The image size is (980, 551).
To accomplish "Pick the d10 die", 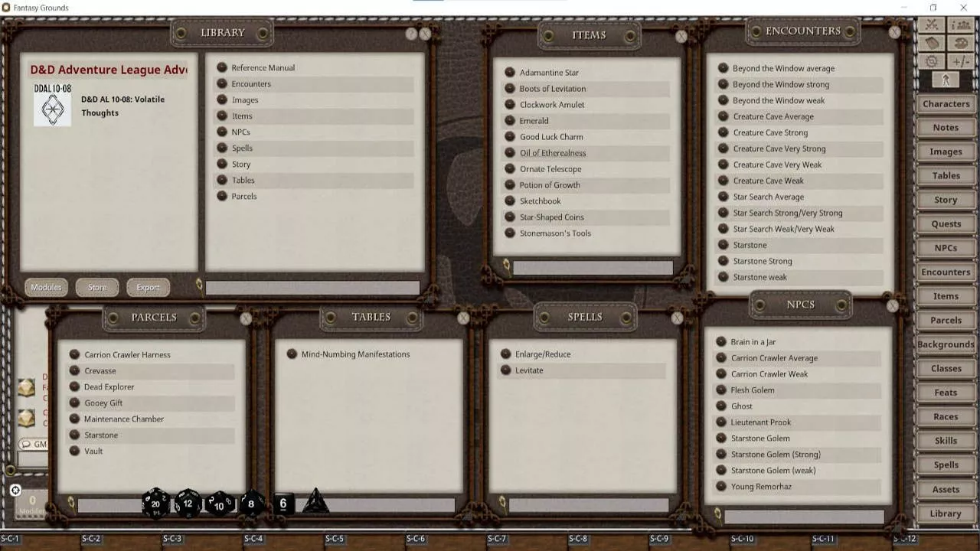I will point(219,504).
